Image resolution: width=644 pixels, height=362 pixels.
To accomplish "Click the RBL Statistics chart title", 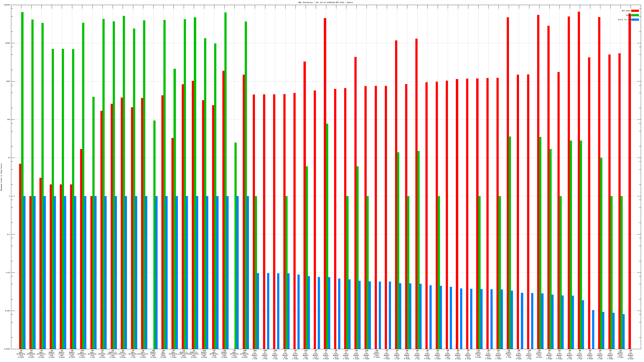I will tap(325, 2).
